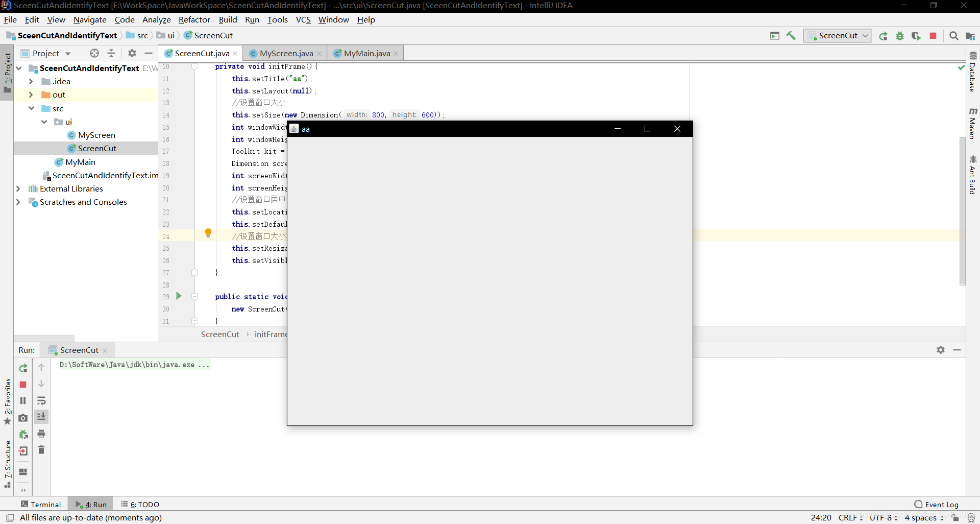Click the 24:20 cursor position indicator
This screenshot has height=524, width=980.
(821, 518)
